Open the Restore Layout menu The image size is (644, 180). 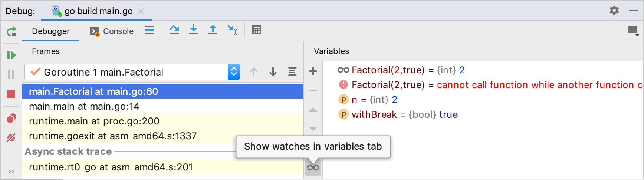[x=633, y=31]
